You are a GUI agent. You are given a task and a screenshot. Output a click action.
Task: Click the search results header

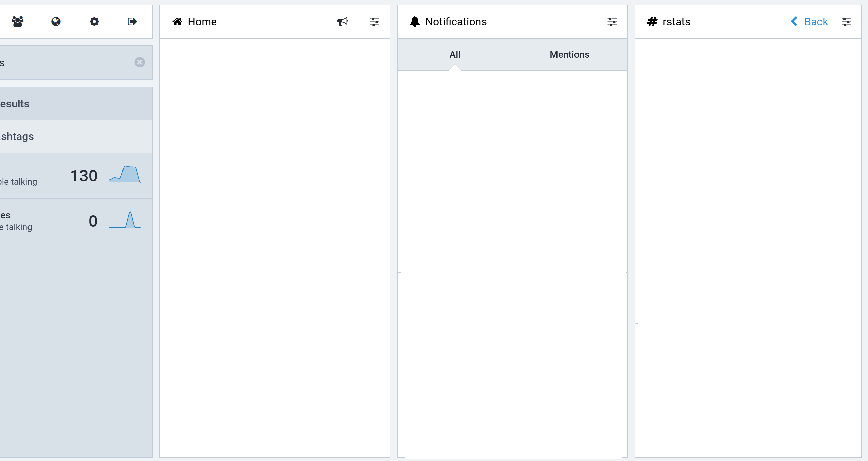point(76,104)
